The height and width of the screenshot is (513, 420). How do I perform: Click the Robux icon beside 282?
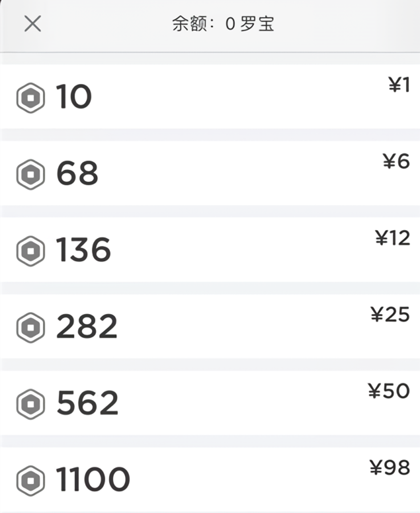tap(30, 327)
